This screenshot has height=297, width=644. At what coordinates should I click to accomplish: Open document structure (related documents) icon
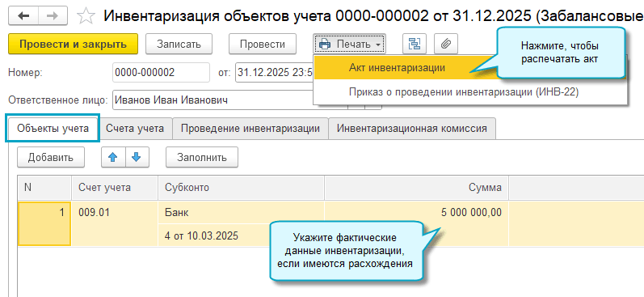(x=415, y=44)
